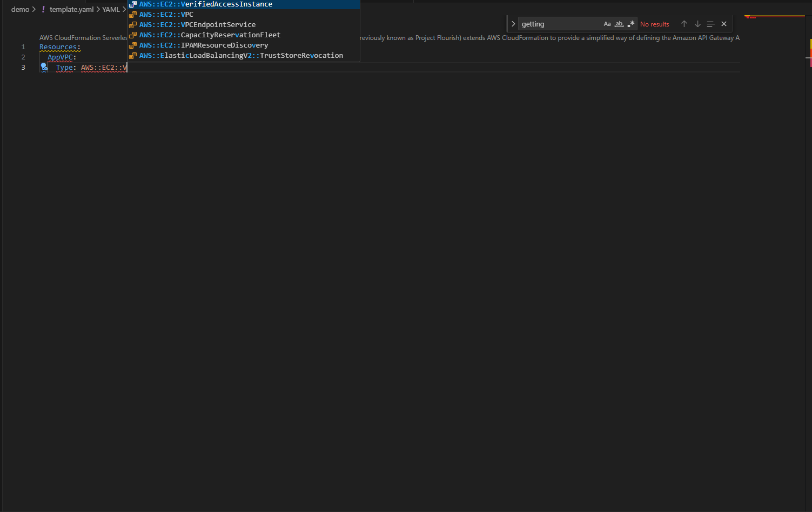Image resolution: width=812 pixels, height=512 pixels.
Task: Select the AWS::EC2::CapacityReservationFleet suggestion
Action: pos(210,35)
